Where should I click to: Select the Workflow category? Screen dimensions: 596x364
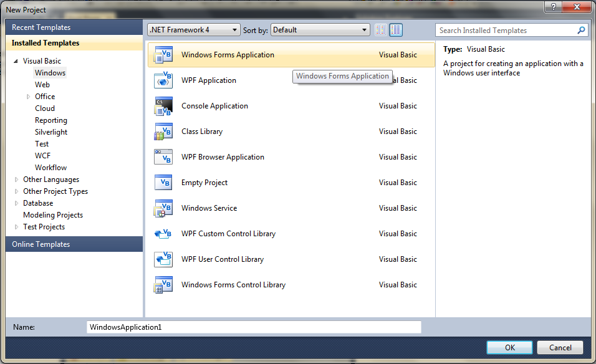tap(50, 168)
